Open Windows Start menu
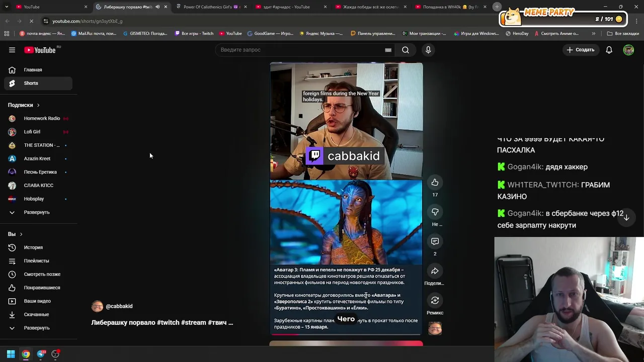Screen dimensions: 644x362 (11, 354)
